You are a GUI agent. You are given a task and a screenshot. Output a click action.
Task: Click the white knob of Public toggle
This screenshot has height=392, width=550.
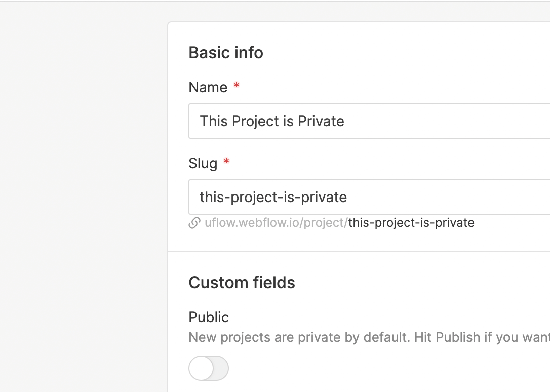(x=201, y=368)
